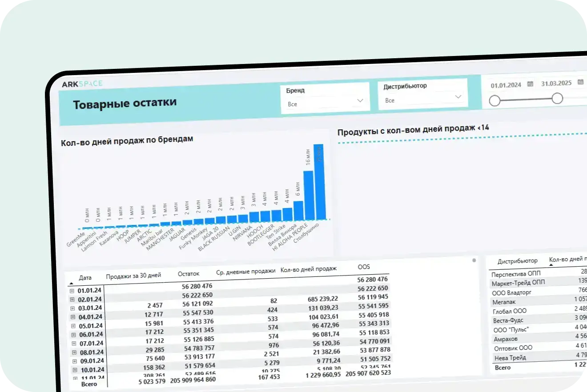Viewport: 587px width, 392px height.
Task: Click the Дистрибьютор column header in table
Action: (517, 261)
